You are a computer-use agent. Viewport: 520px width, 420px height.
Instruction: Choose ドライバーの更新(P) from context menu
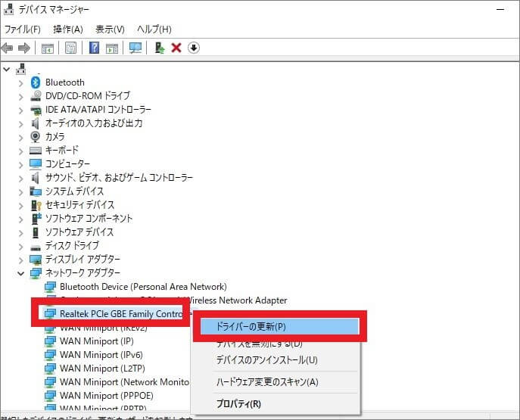279,326
